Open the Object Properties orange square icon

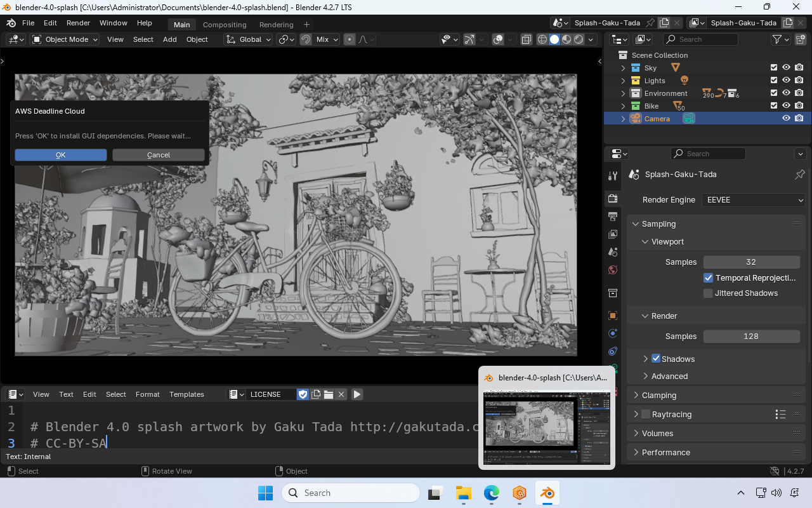coord(612,315)
